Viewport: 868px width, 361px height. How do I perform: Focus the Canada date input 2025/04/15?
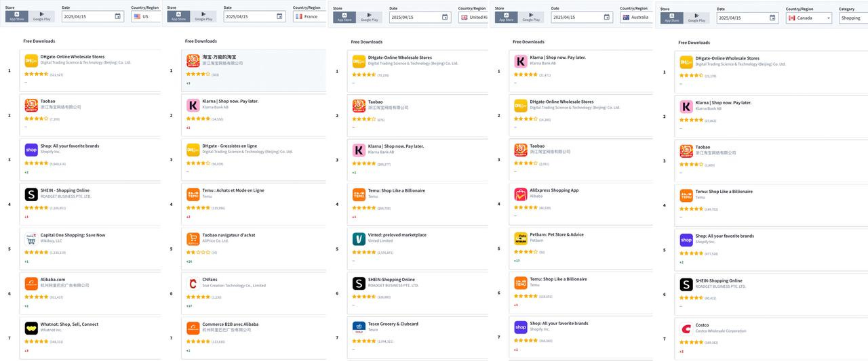[748, 18]
